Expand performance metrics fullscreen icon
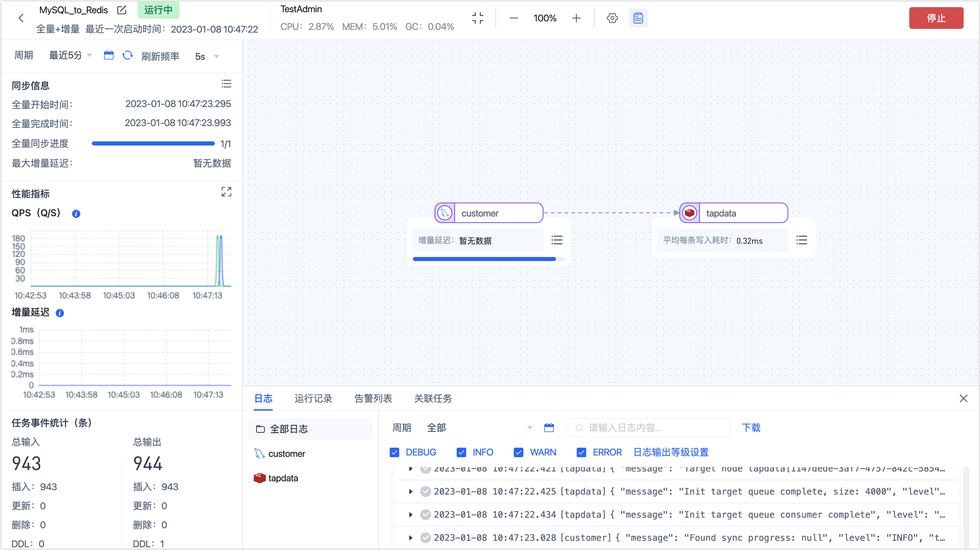The height and width of the screenshot is (550, 980). click(226, 192)
